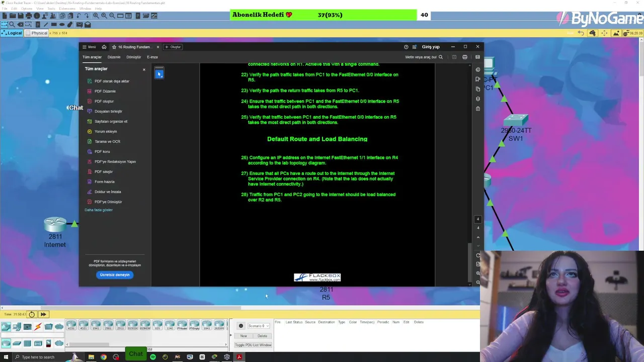The width and height of the screenshot is (644, 362).
Task: Click the Ücretsiz deneyin button
Action: (x=115, y=275)
